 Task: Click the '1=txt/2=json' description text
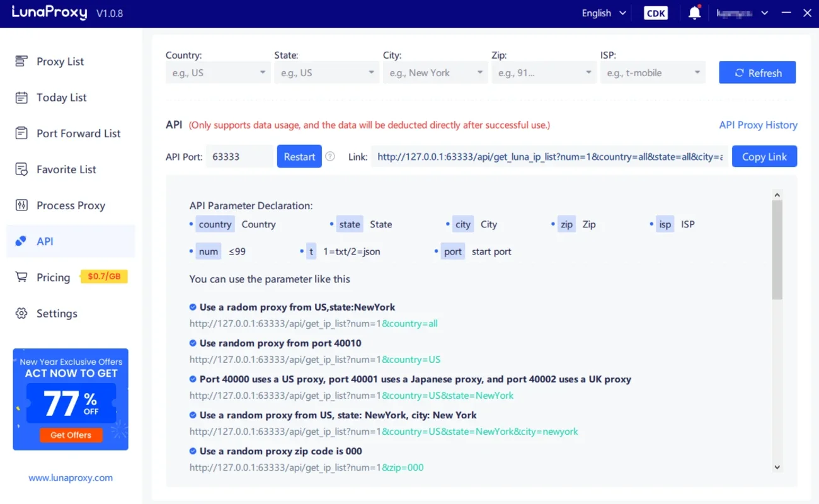pos(352,251)
